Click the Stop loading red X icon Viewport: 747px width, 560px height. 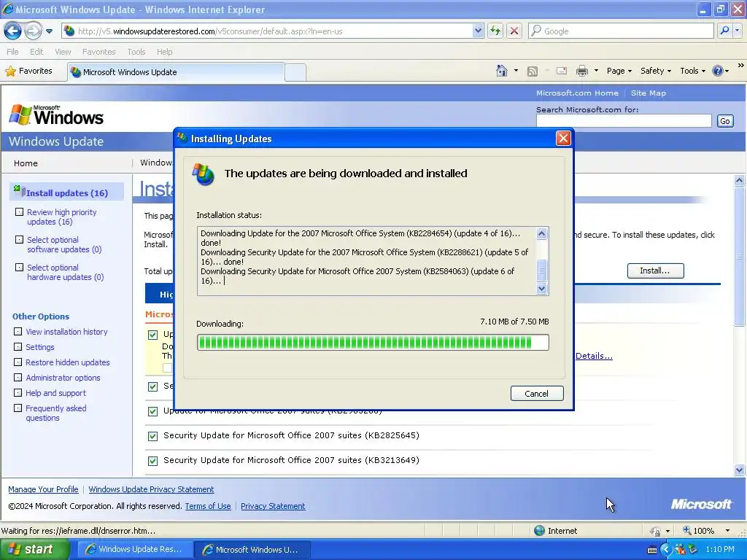(514, 31)
